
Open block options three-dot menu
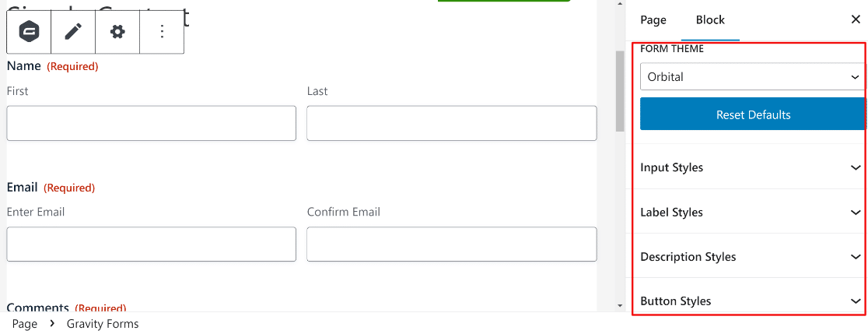(162, 32)
